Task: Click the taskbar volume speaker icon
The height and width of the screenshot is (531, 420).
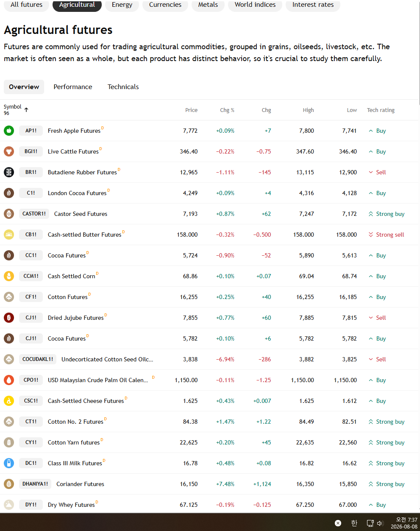Action: (380, 523)
